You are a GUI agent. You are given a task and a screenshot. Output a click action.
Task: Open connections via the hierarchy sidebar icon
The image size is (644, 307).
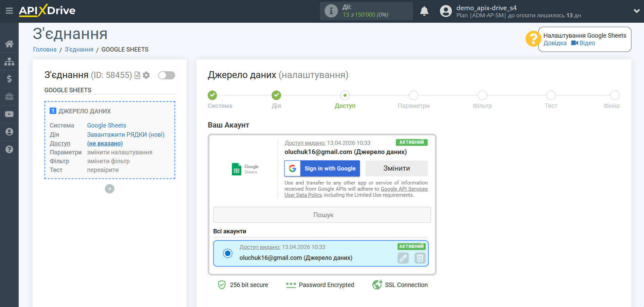click(x=9, y=61)
